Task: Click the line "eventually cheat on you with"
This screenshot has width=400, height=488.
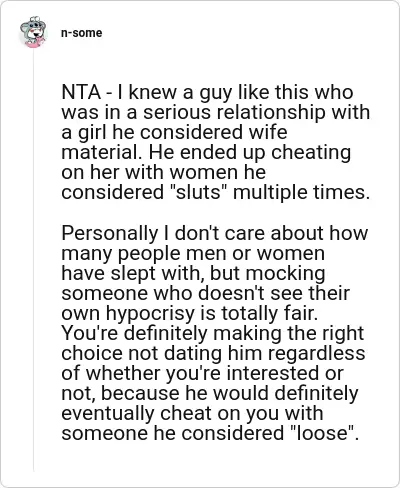Action: tap(192, 414)
